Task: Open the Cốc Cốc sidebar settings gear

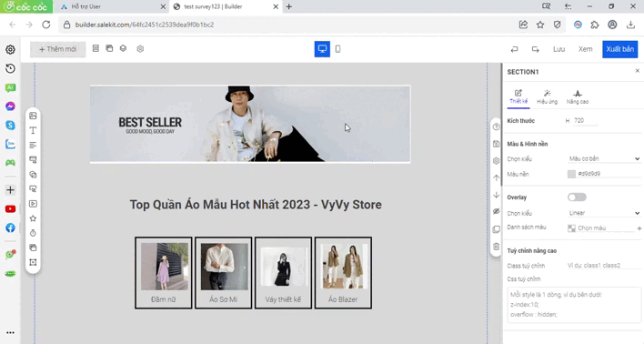Action: pyautogui.click(x=10, y=50)
